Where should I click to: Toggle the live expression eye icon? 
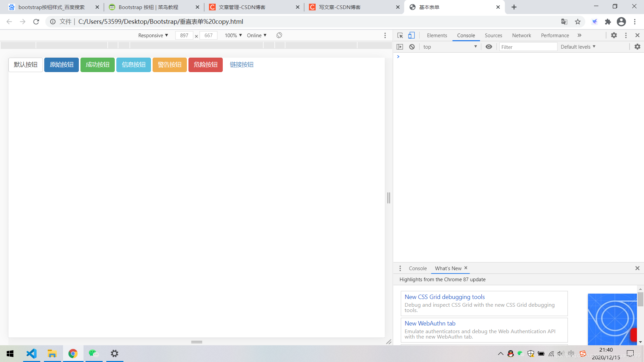[489, 47]
